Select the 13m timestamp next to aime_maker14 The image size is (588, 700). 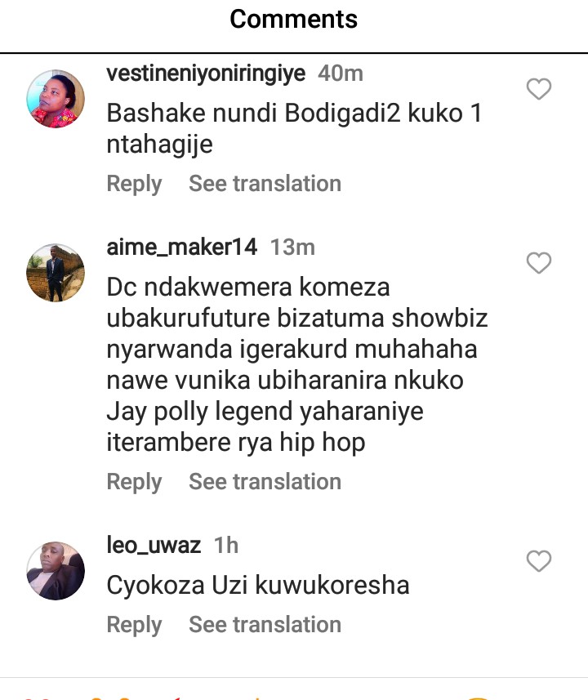(x=293, y=247)
